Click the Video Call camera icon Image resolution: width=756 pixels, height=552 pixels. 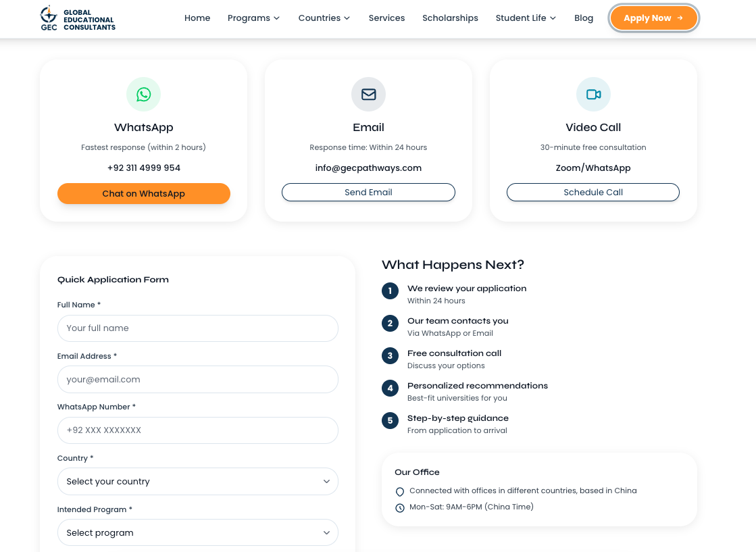tap(593, 95)
